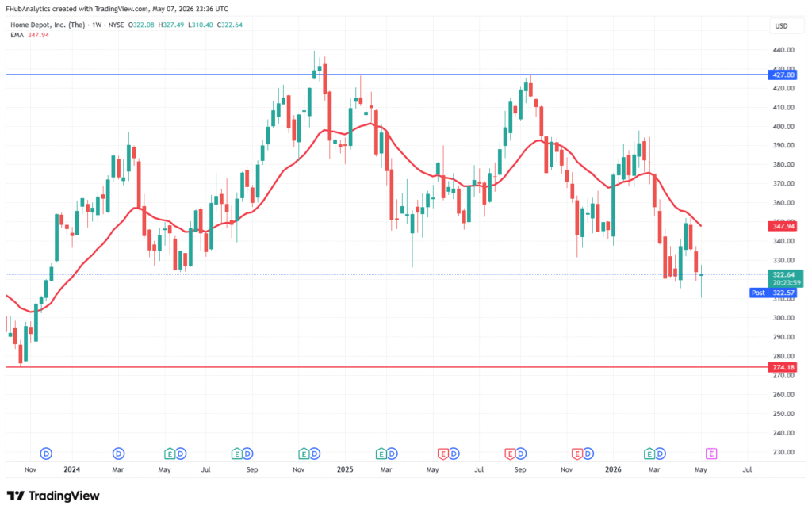Select the Post 322.57 price label
812x513 pixels.
(773, 293)
